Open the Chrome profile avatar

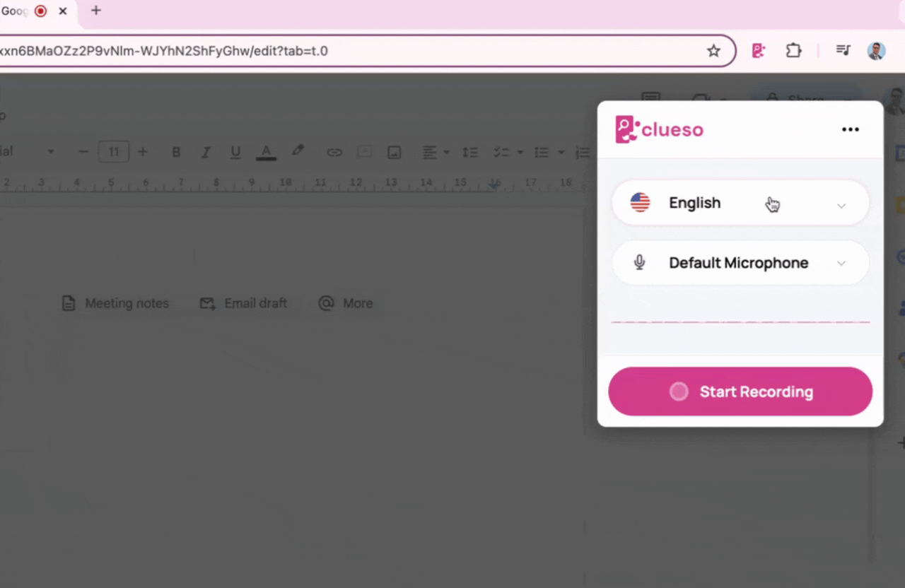(877, 51)
